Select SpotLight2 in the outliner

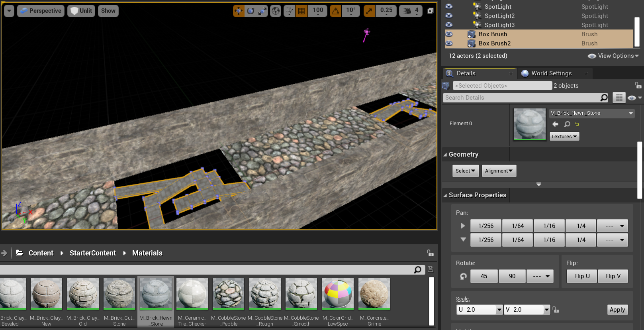point(499,16)
